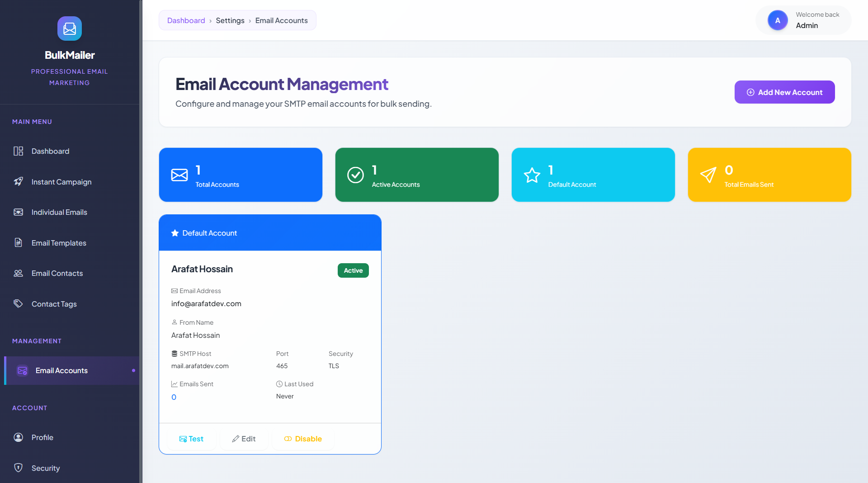
Task: Click the clock icon next to Last Used
Action: (x=279, y=384)
